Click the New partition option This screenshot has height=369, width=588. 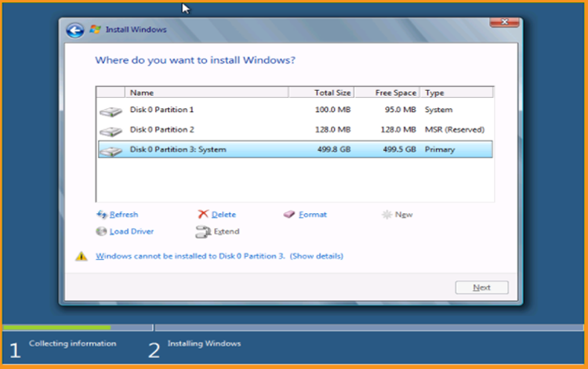404,215
